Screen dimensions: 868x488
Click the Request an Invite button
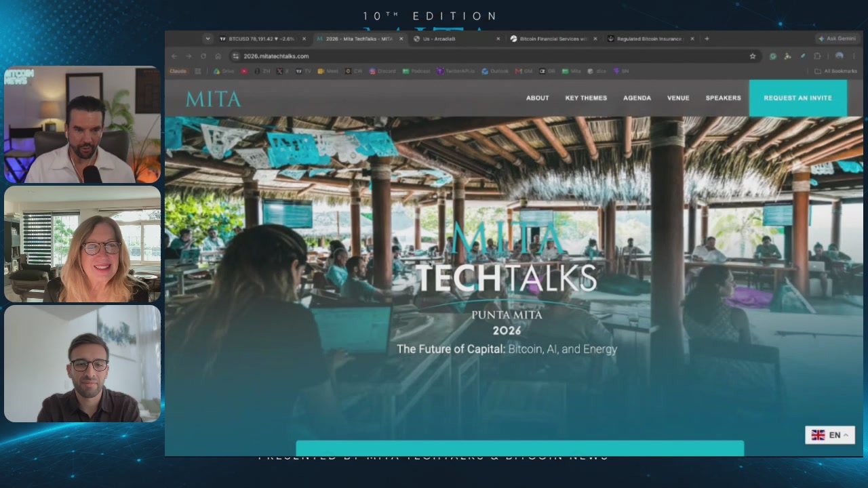[797, 98]
